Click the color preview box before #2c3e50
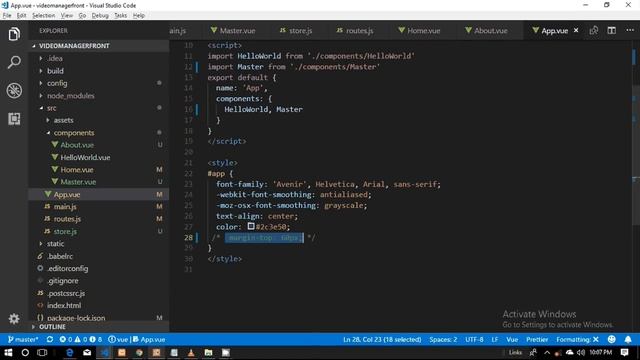The height and width of the screenshot is (360, 640). pyautogui.click(x=251, y=226)
